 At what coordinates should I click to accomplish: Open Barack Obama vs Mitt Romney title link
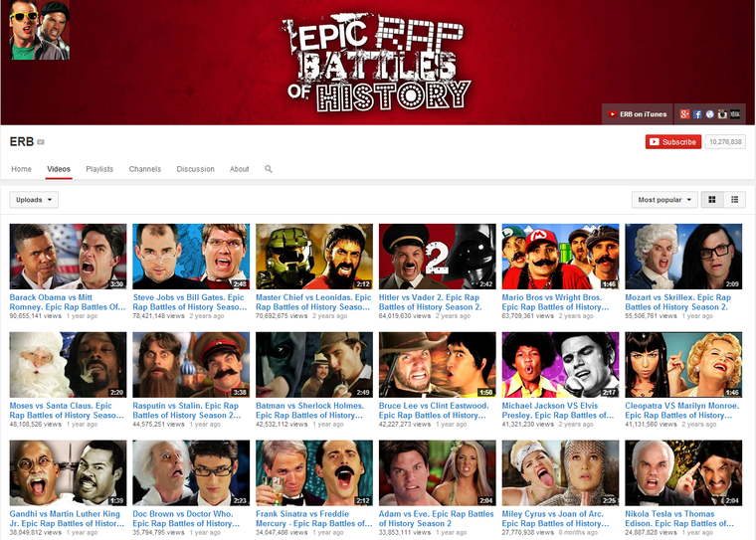point(68,302)
